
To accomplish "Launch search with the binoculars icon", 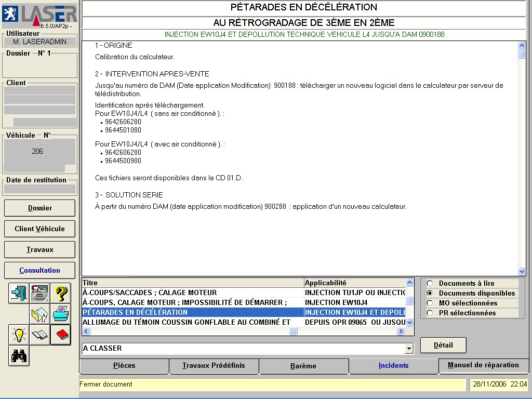I will point(19,356).
